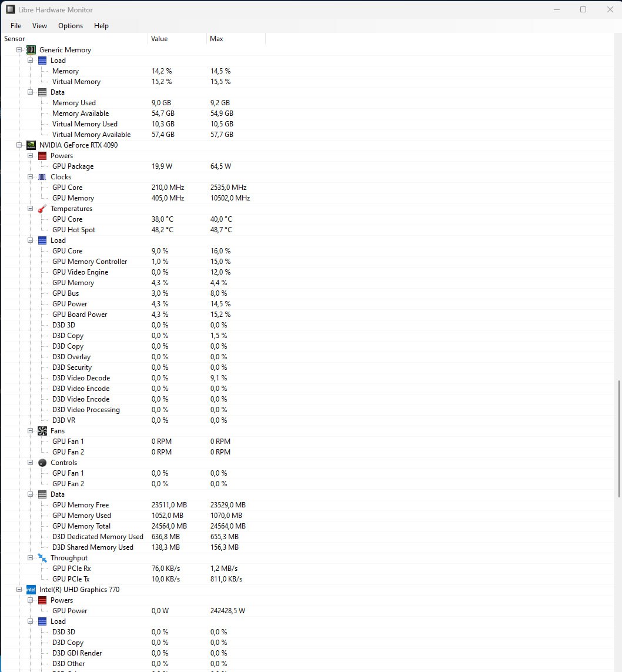This screenshot has height=672, width=622.
Task: Click the Load icon under Generic Memory
Action: (x=42, y=61)
